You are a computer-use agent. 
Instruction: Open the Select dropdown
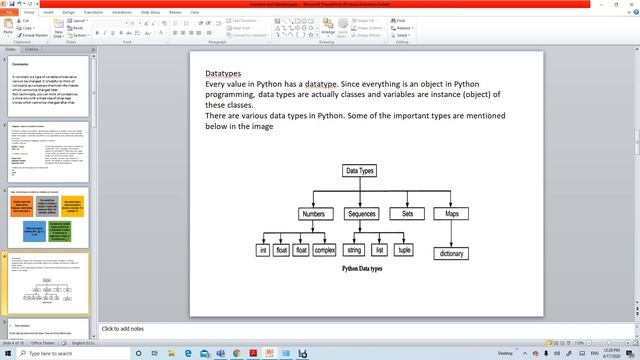(x=400, y=35)
